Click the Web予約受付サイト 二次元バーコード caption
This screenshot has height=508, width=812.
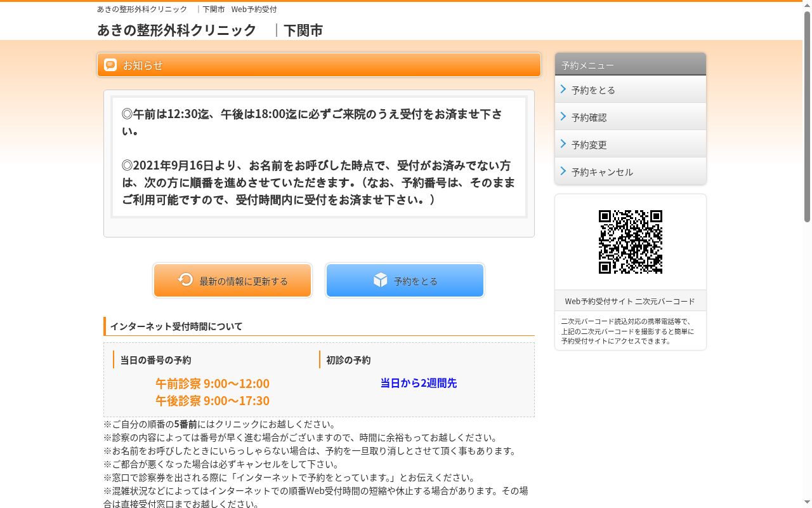630,301
